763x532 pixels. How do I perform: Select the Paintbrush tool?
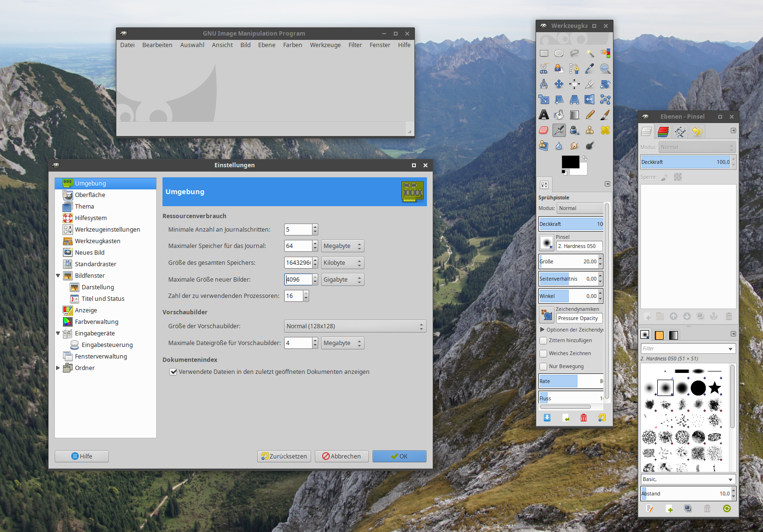click(605, 115)
